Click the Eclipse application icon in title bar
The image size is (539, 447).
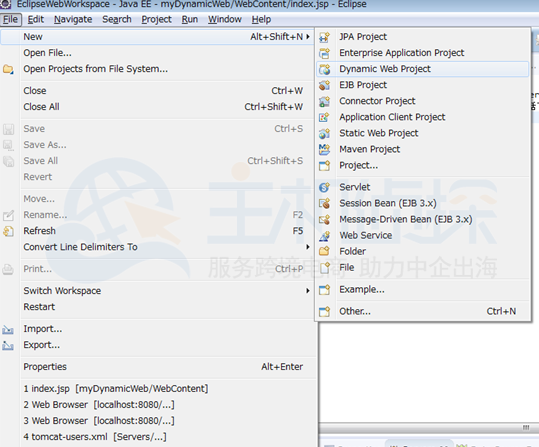[x=6, y=4]
